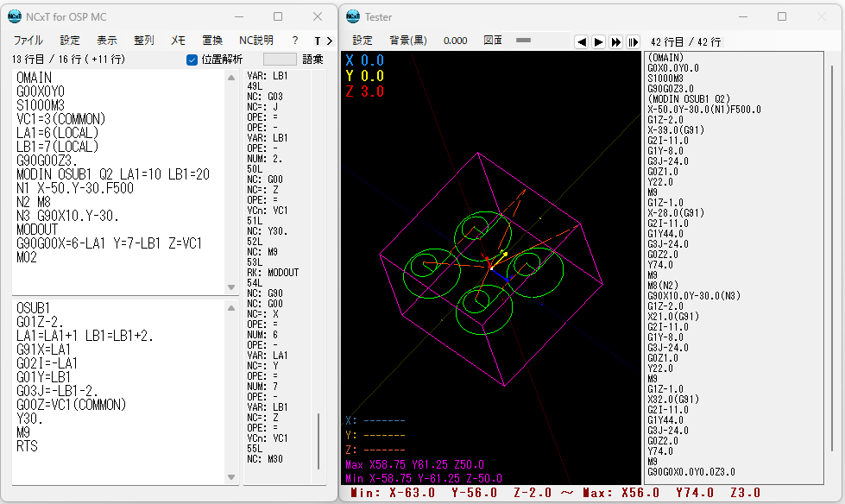Screen dimensions: 845x504
Task: Play the tool path simulation
Action: [598, 41]
